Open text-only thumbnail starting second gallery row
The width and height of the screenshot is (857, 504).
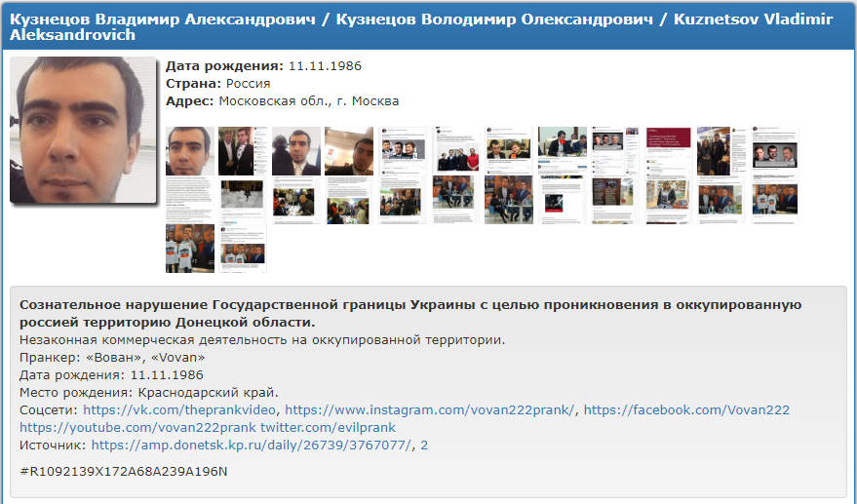(x=189, y=199)
